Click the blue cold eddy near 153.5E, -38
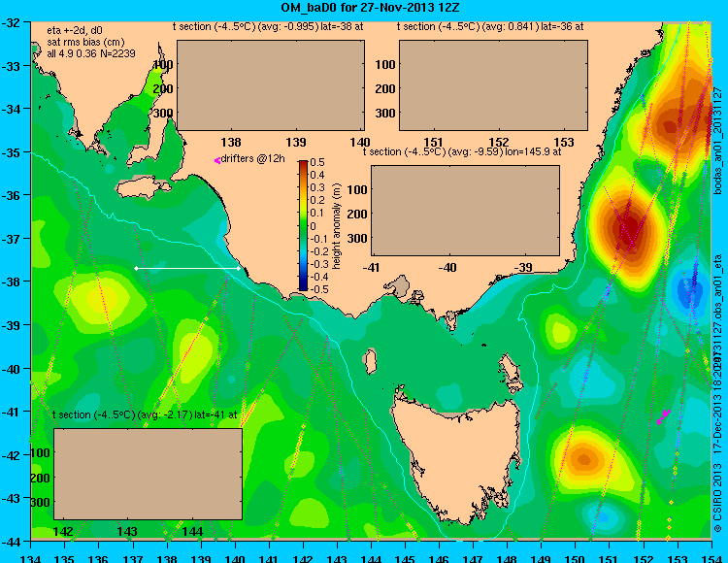This screenshot has width=728, height=563. (x=690, y=290)
